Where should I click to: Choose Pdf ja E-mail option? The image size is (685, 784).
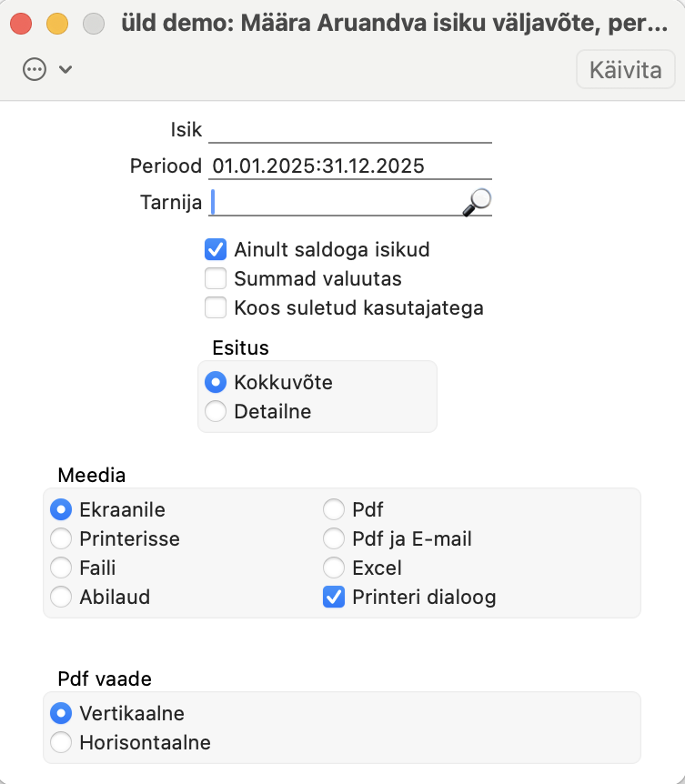334,539
